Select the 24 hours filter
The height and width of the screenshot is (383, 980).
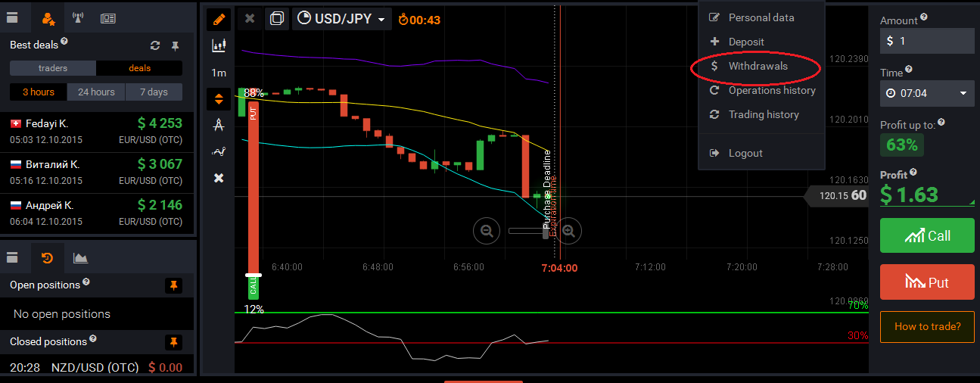(97, 92)
